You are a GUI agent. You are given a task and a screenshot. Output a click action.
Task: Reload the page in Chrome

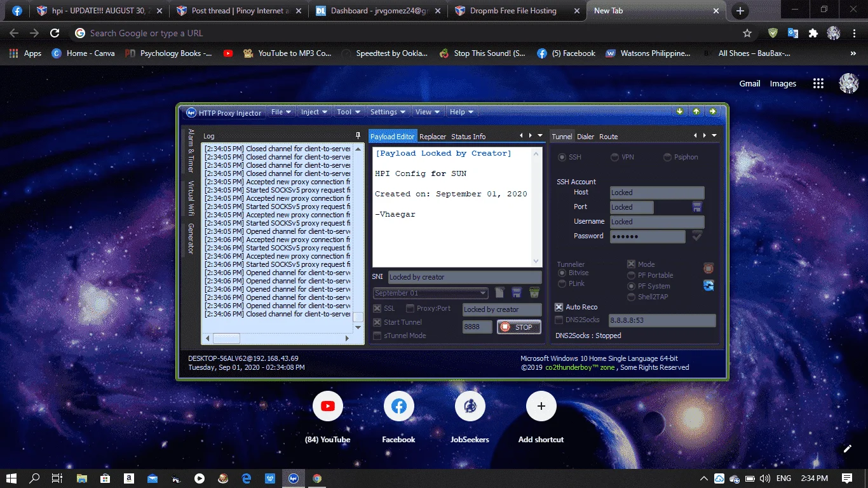tap(55, 33)
